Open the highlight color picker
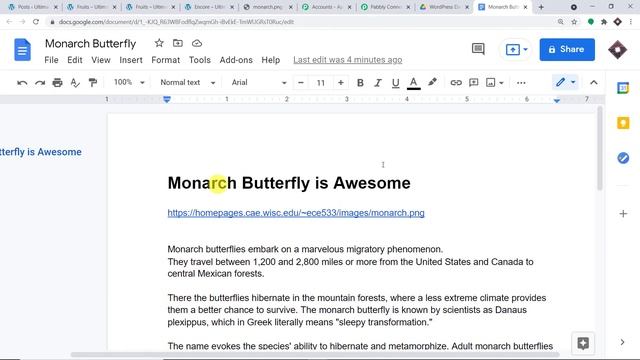This screenshot has width=640, height=360. (x=432, y=82)
